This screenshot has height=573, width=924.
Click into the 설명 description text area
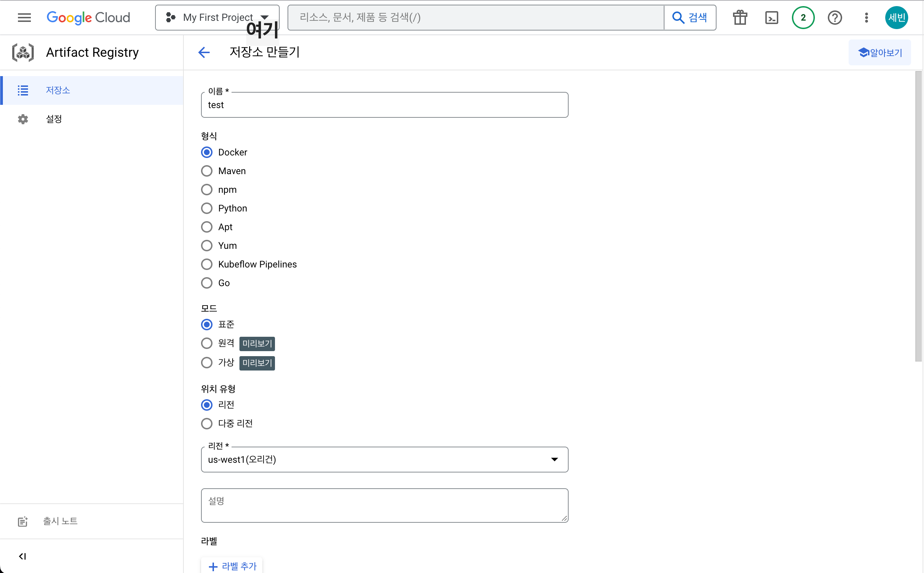coord(384,505)
